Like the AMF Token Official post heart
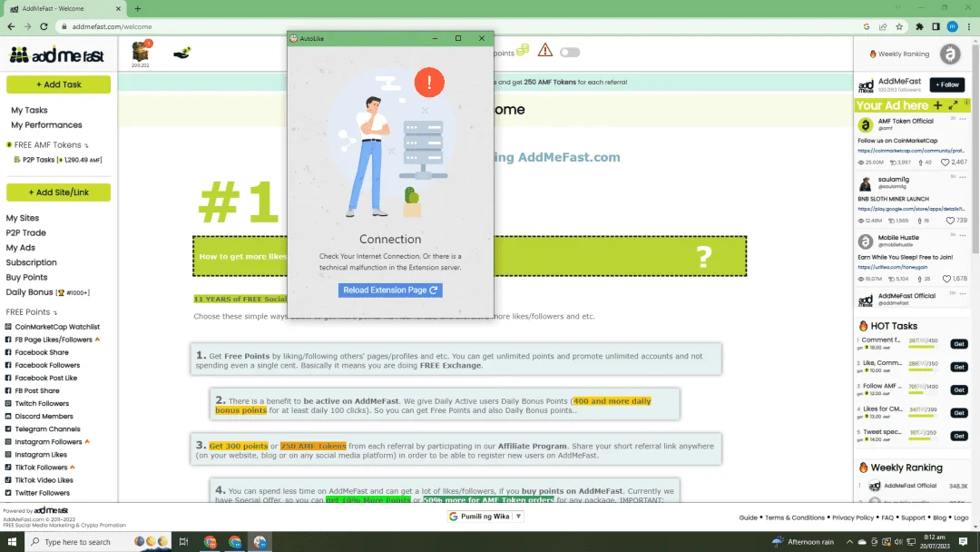 [945, 163]
